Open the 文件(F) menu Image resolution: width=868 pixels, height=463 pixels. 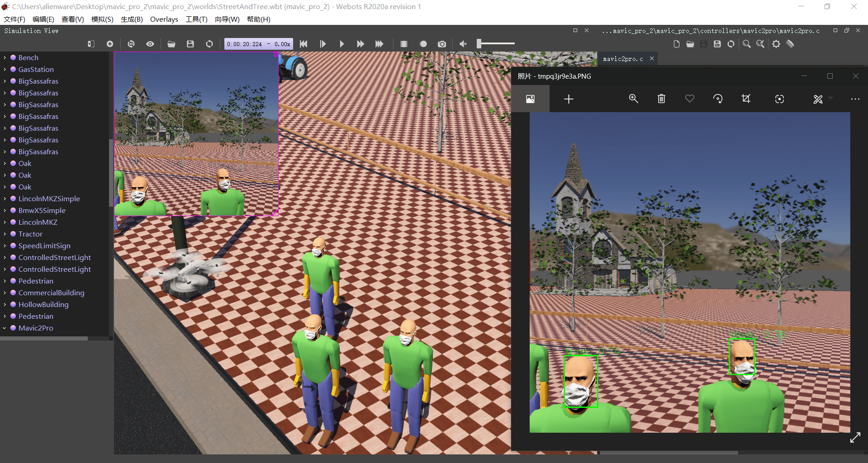click(x=14, y=19)
